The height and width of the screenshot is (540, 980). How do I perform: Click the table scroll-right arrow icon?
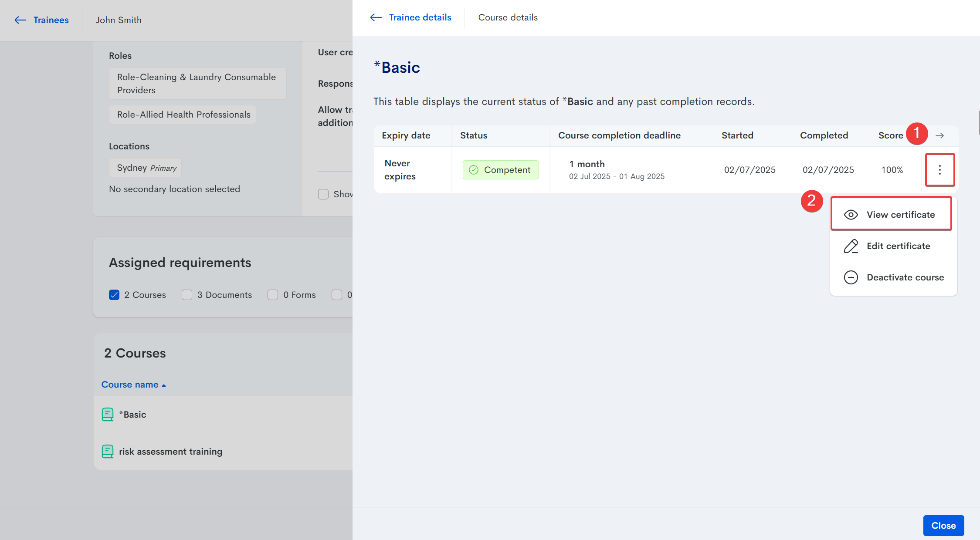point(939,136)
